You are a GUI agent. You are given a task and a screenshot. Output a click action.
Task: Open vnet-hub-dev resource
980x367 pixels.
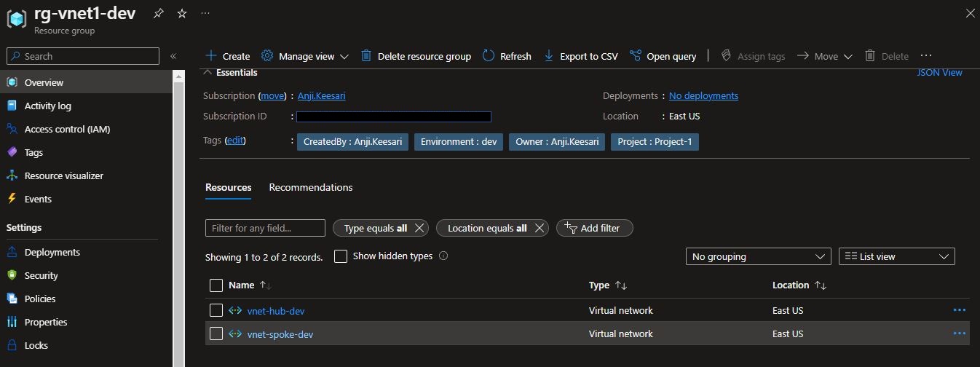[x=276, y=311]
